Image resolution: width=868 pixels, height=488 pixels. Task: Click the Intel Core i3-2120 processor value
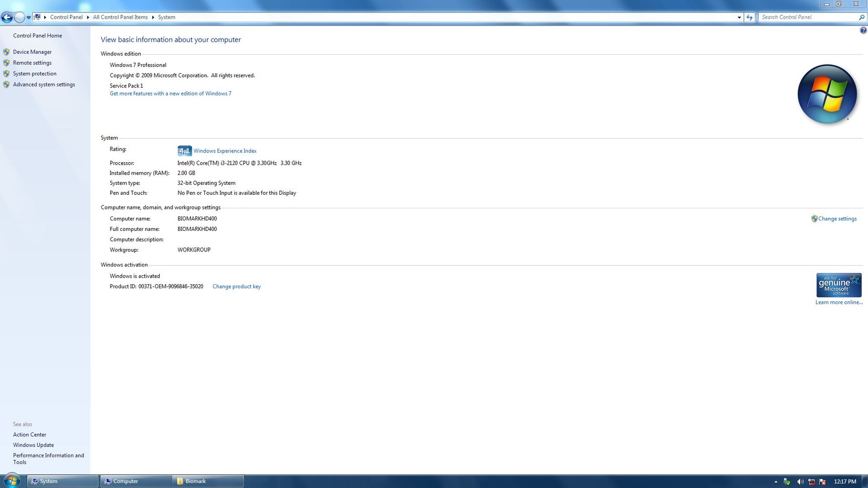pos(240,163)
